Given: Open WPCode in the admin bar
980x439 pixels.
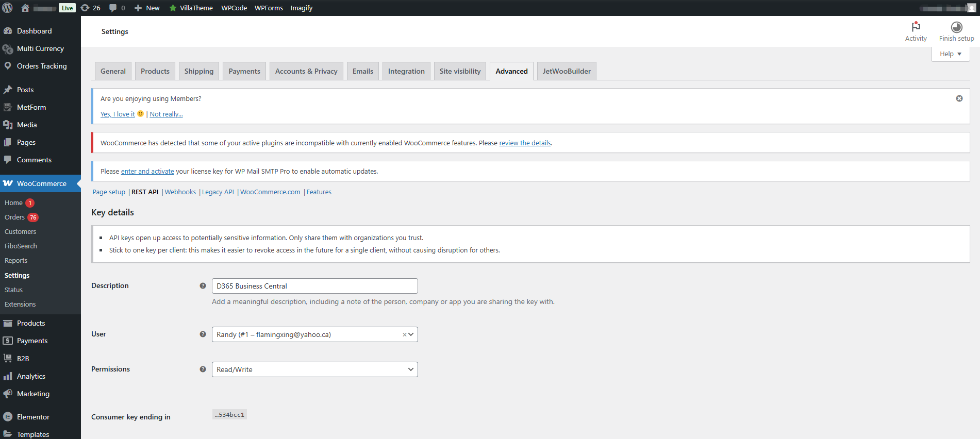Looking at the screenshot, I should [x=234, y=8].
